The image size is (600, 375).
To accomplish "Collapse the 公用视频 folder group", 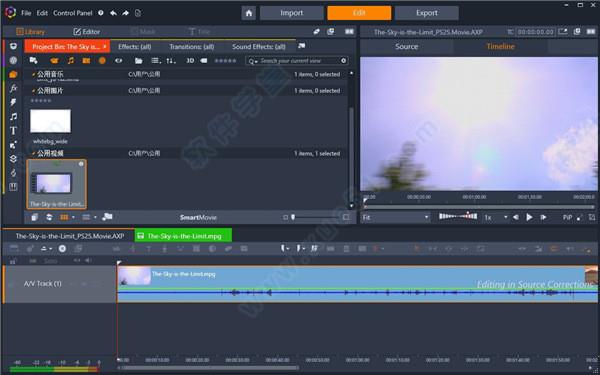I will pyautogui.click(x=34, y=153).
